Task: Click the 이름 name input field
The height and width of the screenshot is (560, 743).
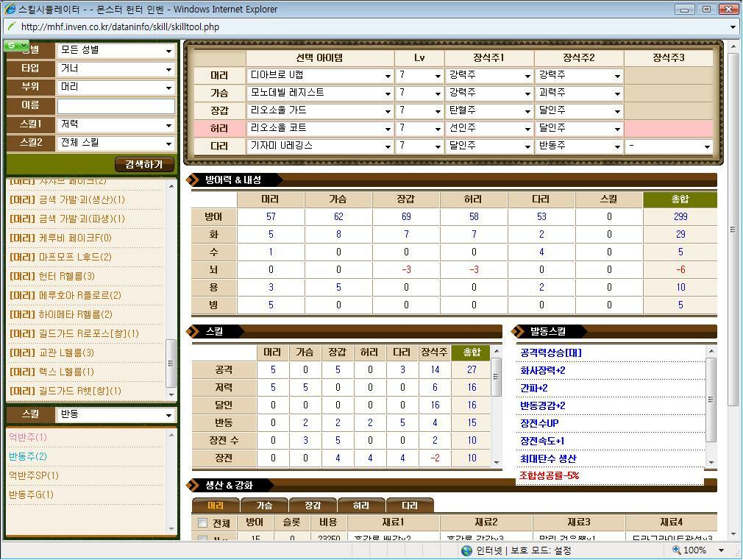Action: (x=116, y=106)
